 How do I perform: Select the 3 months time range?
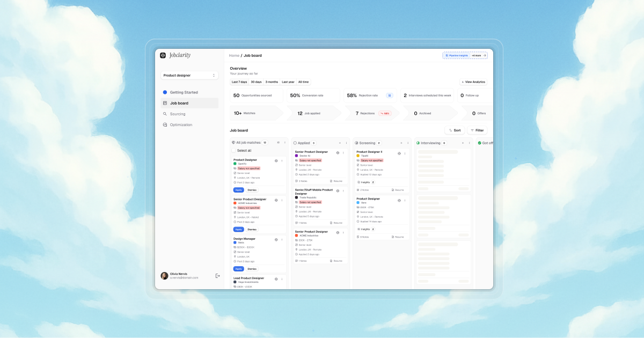coord(271,82)
